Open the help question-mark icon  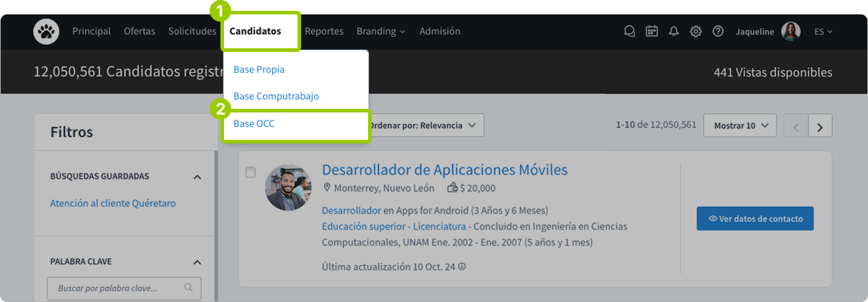tap(718, 32)
